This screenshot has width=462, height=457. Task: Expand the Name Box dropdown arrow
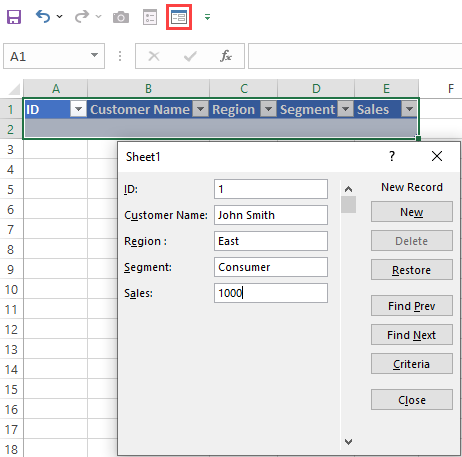[x=95, y=55]
